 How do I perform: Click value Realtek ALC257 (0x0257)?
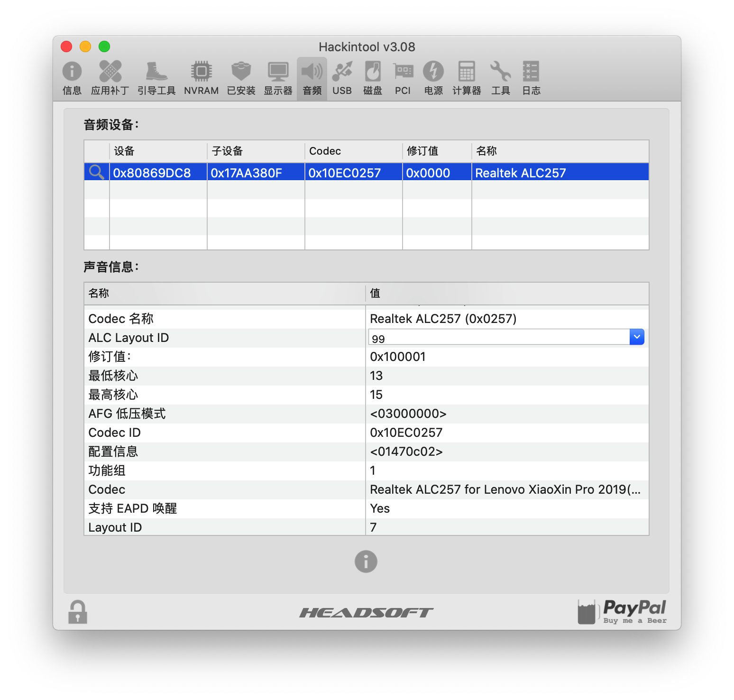443,319
